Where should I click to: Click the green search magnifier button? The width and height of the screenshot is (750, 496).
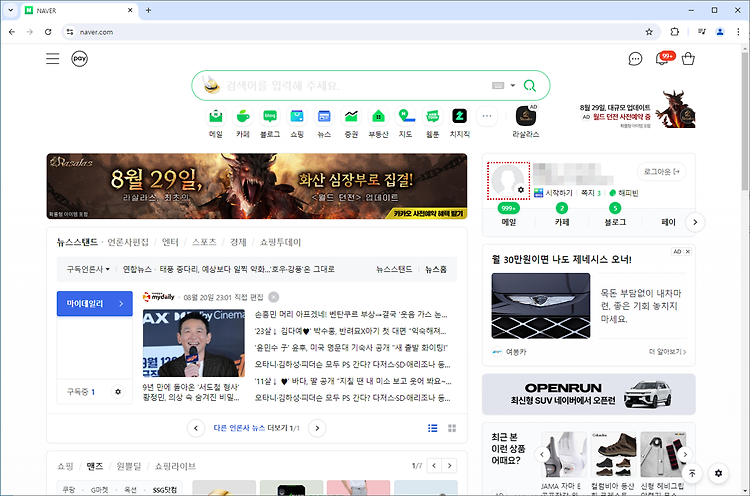coord(529,86)
